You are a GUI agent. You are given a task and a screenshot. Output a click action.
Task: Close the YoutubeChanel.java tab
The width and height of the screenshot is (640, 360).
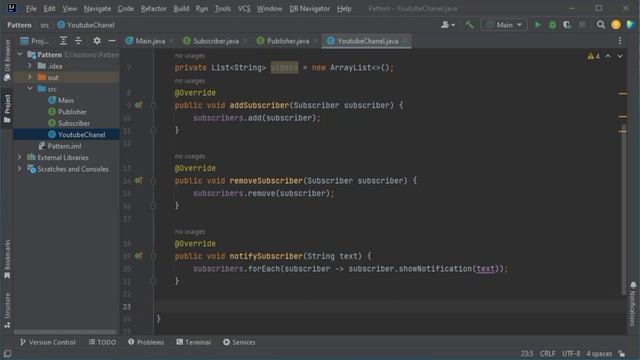coord(404,41)
